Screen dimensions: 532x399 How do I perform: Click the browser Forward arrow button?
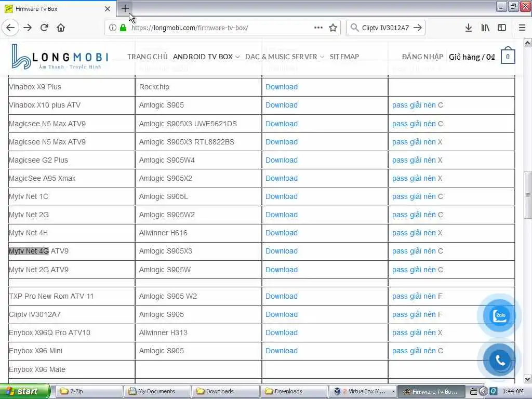28,28
